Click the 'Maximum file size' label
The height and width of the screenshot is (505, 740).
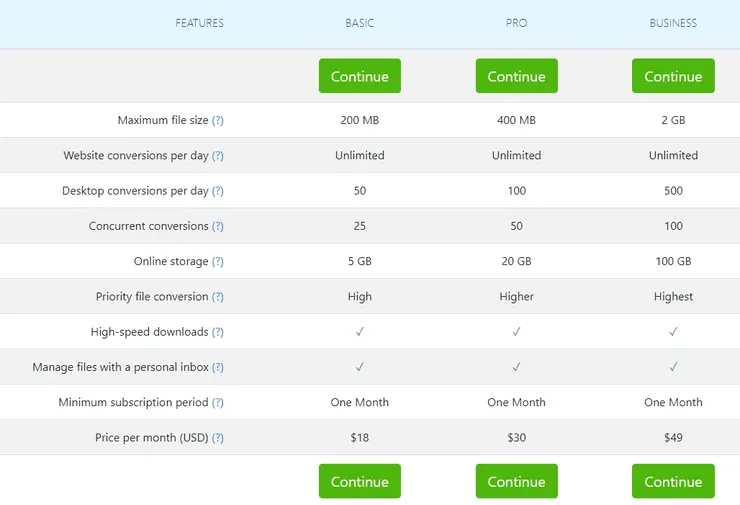coord(163,120)
